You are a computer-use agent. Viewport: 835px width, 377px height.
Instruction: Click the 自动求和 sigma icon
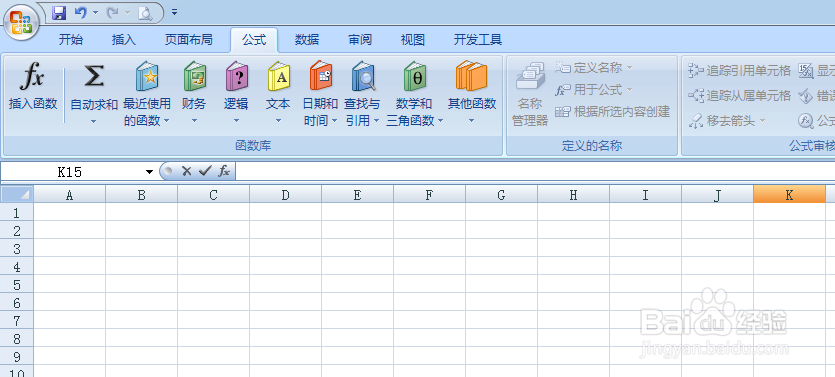coord(94,77)
